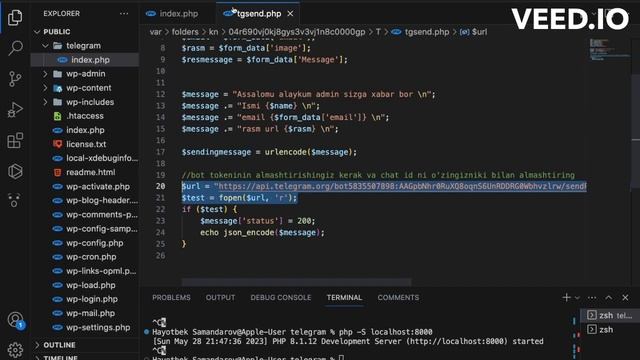640x360 pixels.
Task: Switch to the PROBLEMS panel tab
Action: pyautogui.click(x=171, y=298)
